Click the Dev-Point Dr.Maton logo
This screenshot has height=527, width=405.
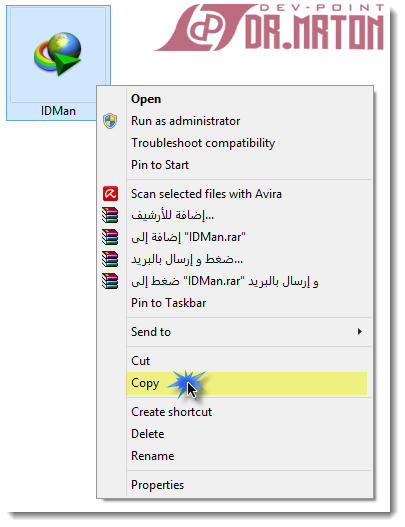(x=269, y=28)
